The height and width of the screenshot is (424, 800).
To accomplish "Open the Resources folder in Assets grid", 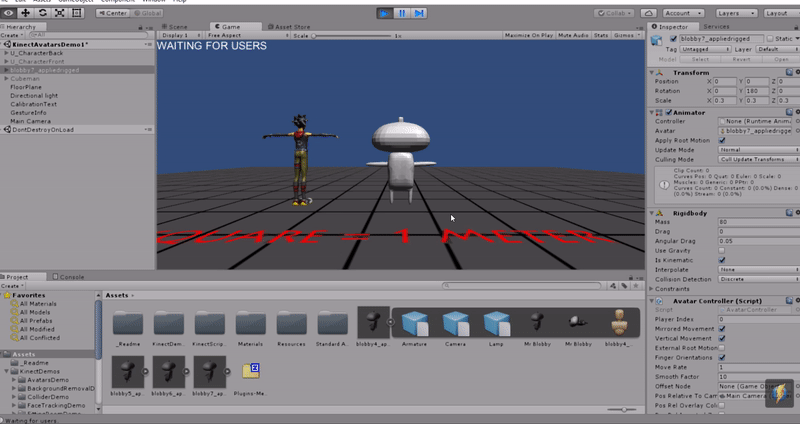I will 291,323.
